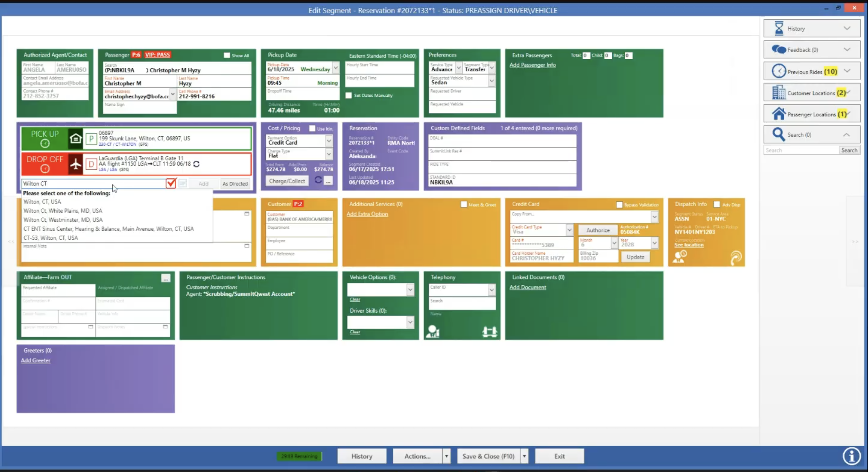Refresh the AA flight info with the circular arrow icon

tap(196, 164)
